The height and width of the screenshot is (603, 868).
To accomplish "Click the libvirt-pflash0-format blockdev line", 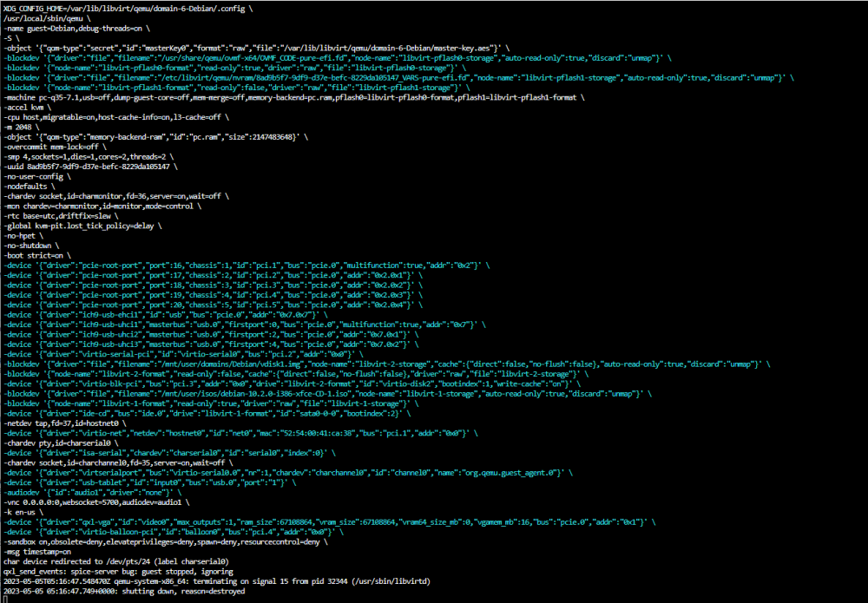I will tap(234, 68).
